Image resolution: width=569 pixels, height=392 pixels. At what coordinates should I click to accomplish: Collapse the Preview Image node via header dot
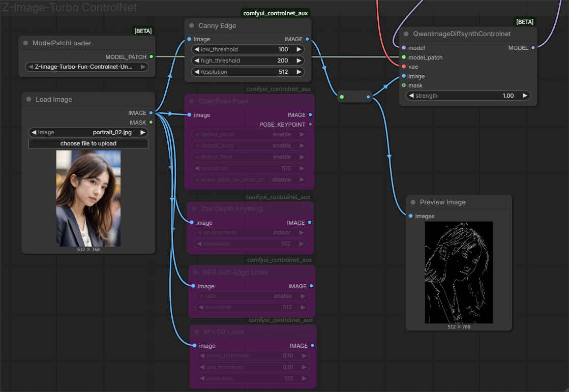tap(413, 202)
